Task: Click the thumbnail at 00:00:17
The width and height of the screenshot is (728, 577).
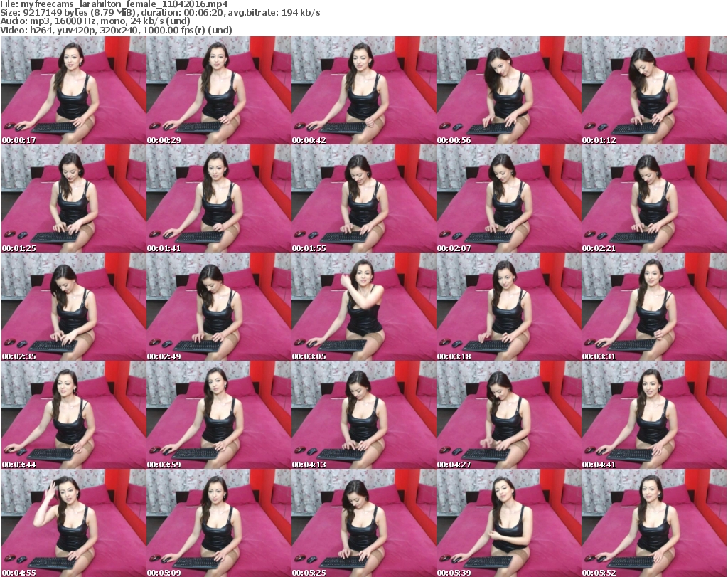Action: point(74,90)
